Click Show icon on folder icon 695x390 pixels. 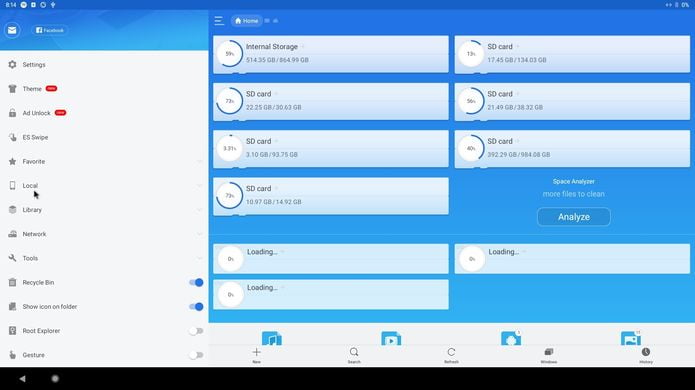[x=12, y=307]
